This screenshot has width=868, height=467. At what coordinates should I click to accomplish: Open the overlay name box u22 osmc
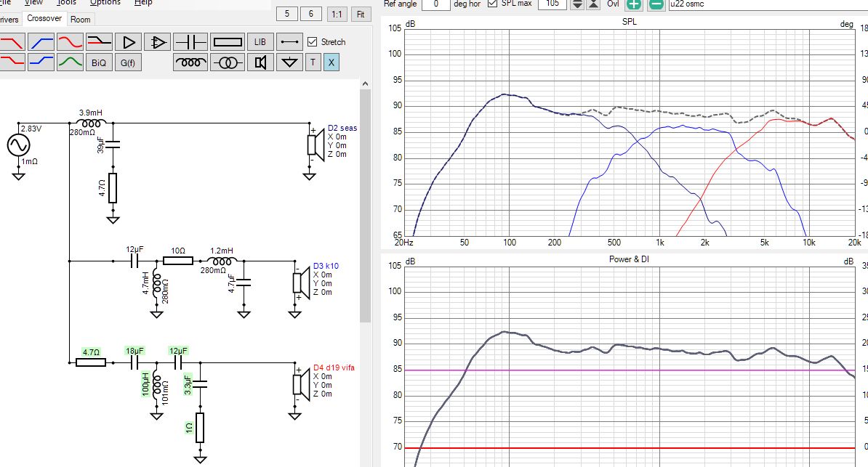click(768, 4)
